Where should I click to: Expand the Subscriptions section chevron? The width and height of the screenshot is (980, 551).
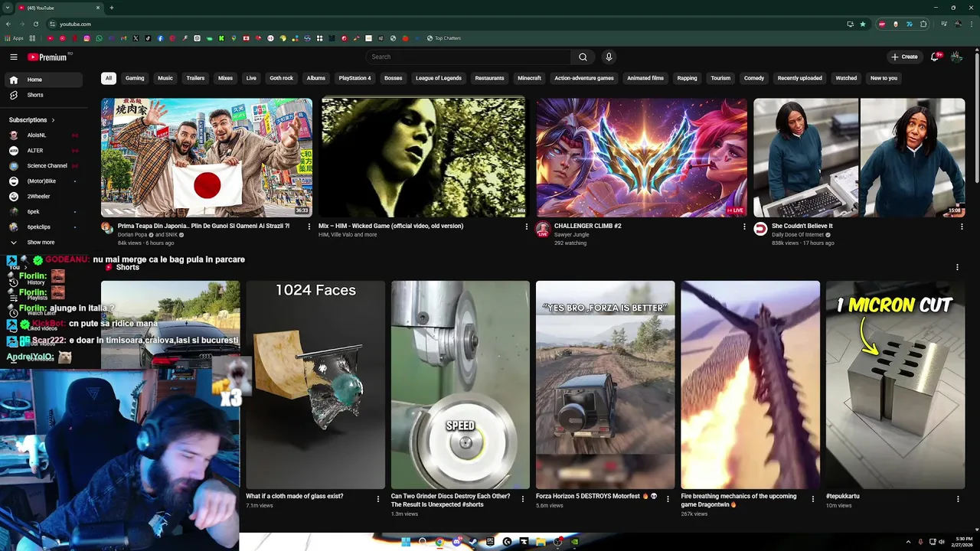(x=53, y=120)
